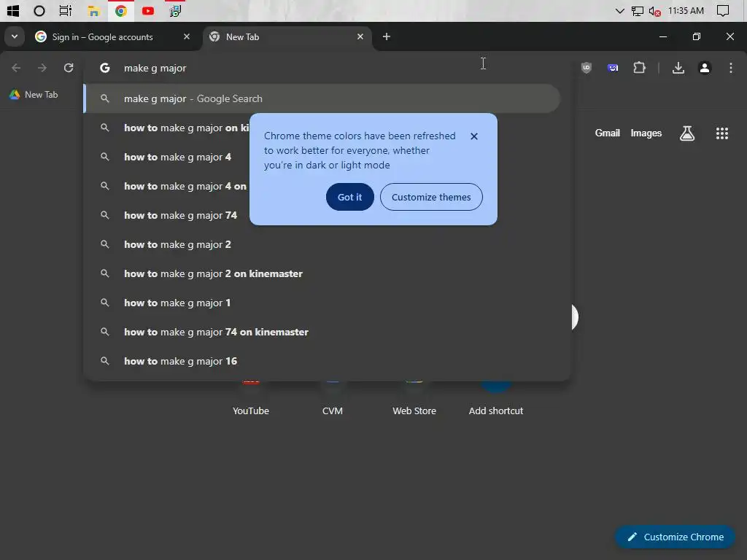
Task: Open the Windows Start menu
Action: (13, 10)
